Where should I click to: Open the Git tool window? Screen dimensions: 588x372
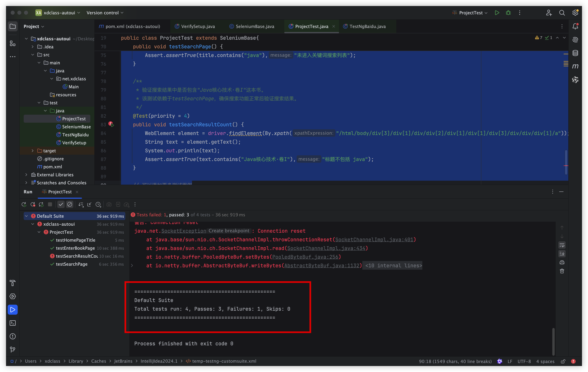point(12,349)
